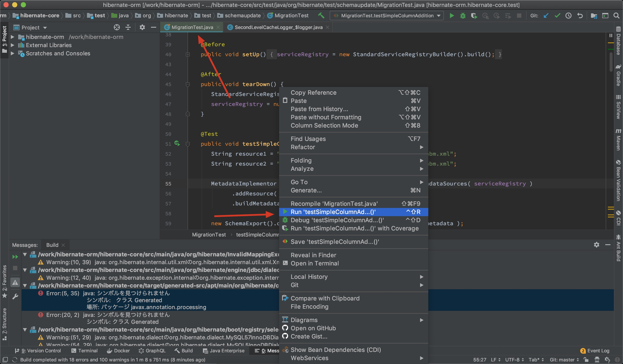Open the Terminal tool window button
The width and height of the screenshot is (623, 364).
click(84, 351)
